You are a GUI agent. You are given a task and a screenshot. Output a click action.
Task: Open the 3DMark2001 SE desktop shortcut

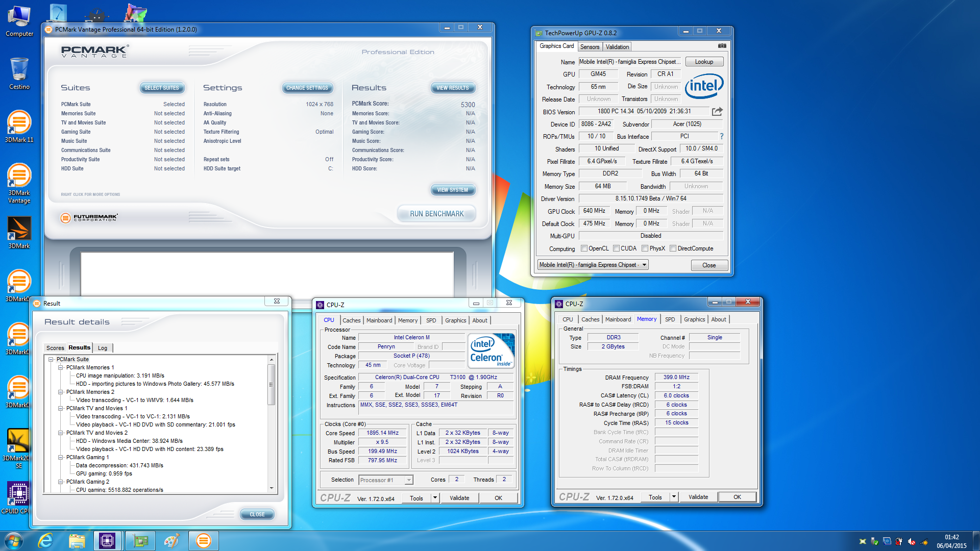[x=18, y=448]
